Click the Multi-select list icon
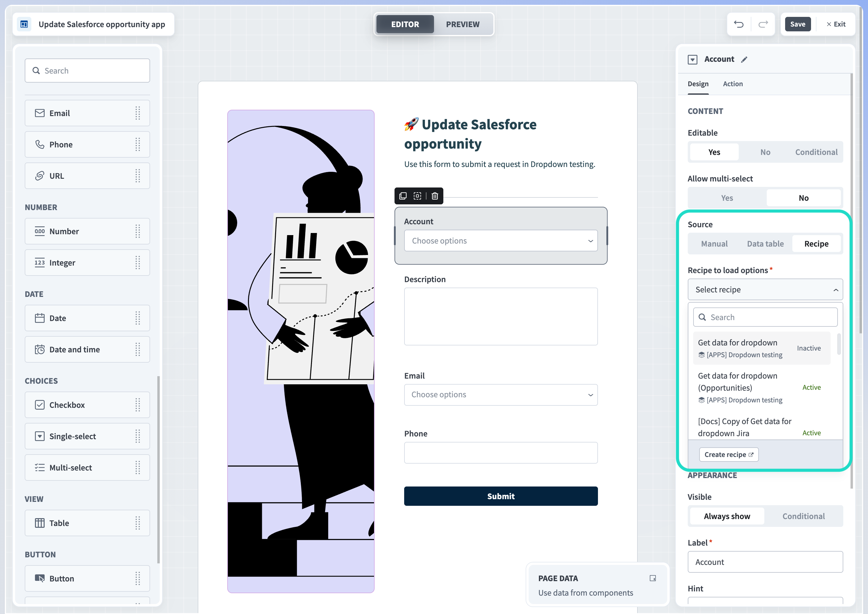 point(40,468)
